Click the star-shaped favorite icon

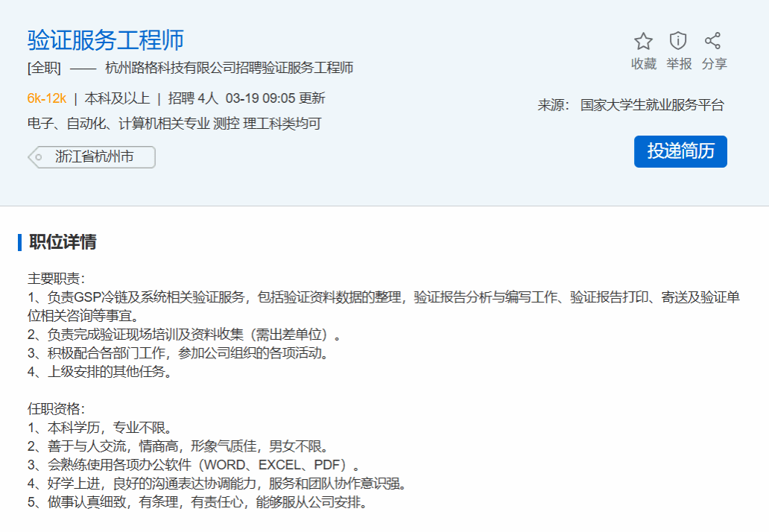tap(643, 41)
